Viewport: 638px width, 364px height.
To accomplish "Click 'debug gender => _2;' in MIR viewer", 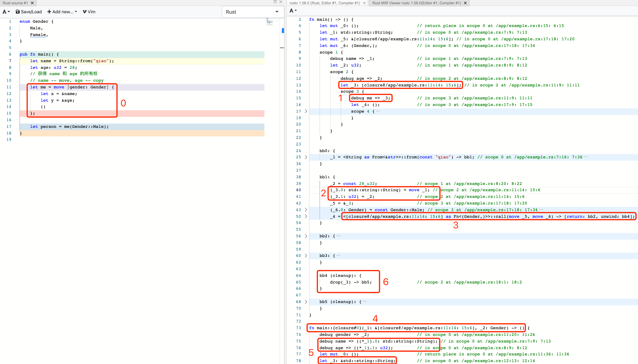I will click(x=344, y=334).
